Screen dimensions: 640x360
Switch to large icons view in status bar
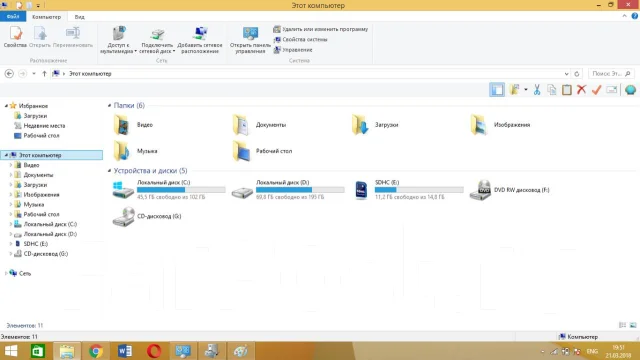(x=633, y=325)
